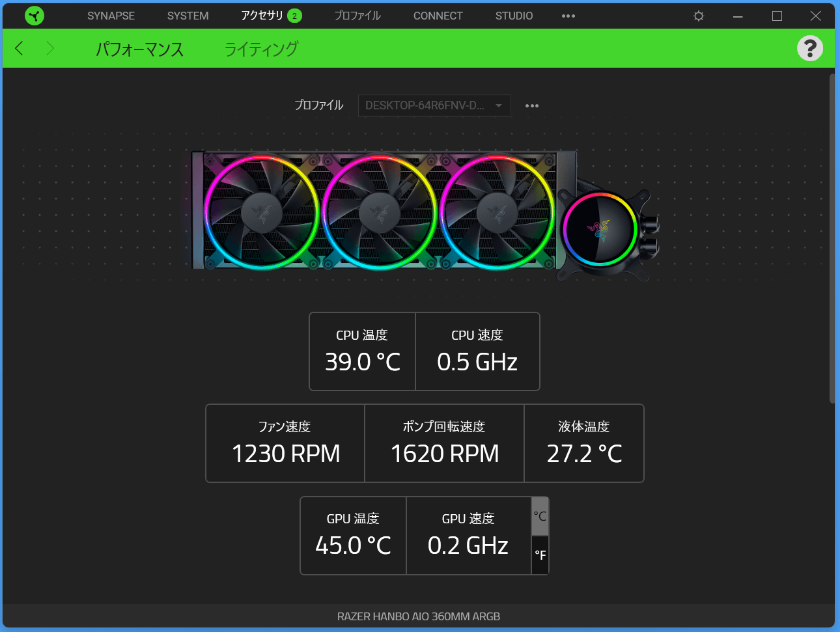Open more tabs via top ellipsis
Screen dimensions: 840x632
click(x=568, y=16)
